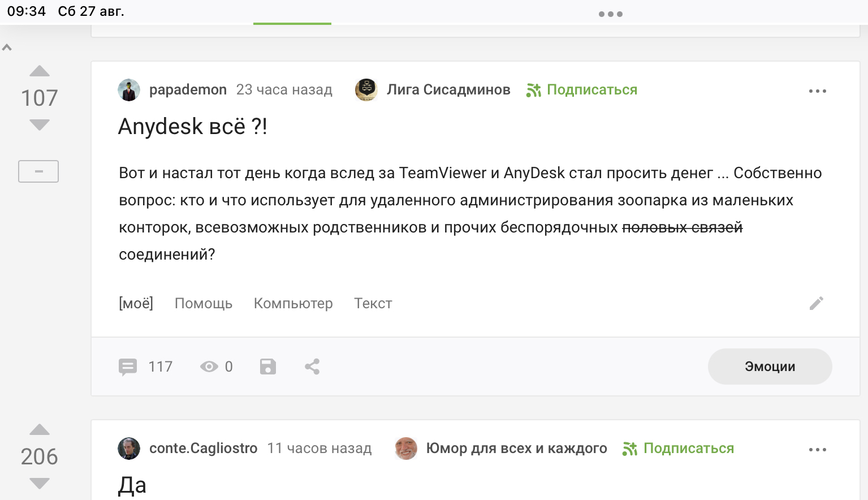The image size is (868, 500).
Task: Open comments of the Anydesk post
Action: [x=128, y=367]
